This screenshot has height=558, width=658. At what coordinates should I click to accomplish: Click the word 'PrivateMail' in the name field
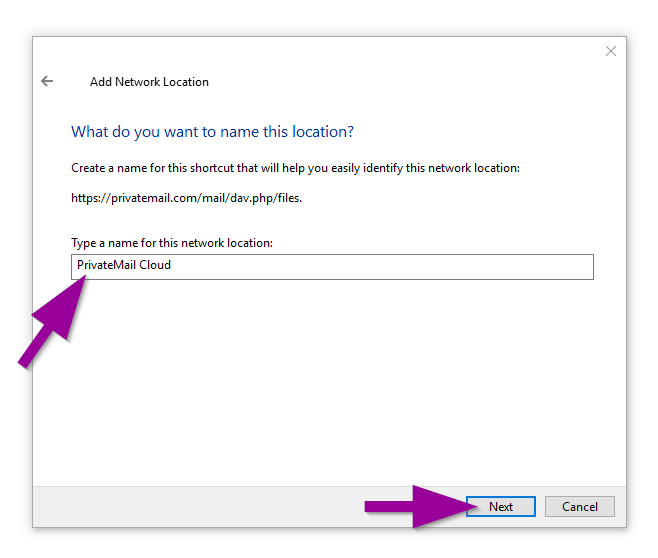pos(106,266)
